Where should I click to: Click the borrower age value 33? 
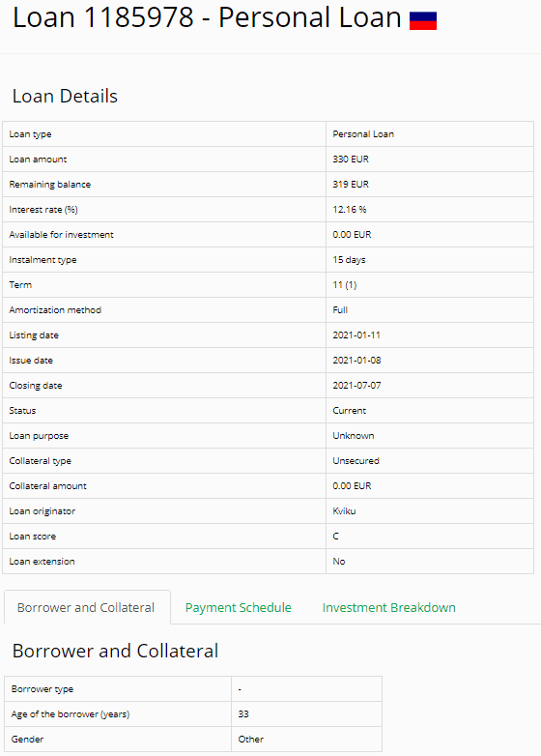(243, 714)
